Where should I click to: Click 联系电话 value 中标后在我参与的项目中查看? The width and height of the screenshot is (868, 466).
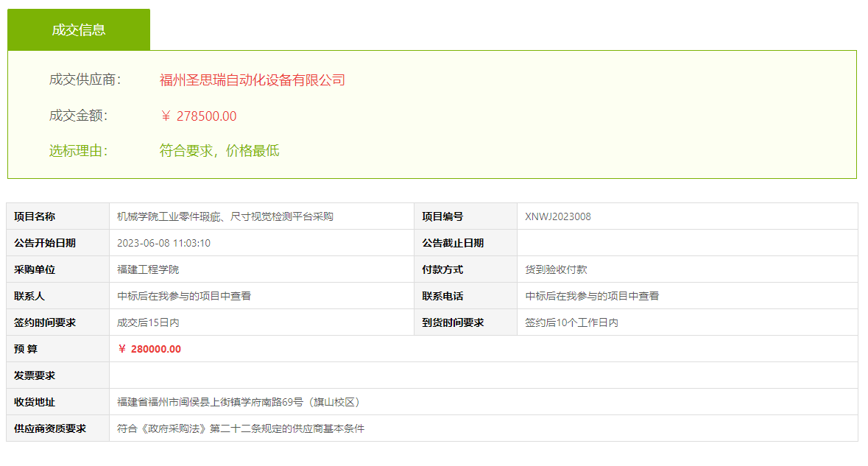592,296
